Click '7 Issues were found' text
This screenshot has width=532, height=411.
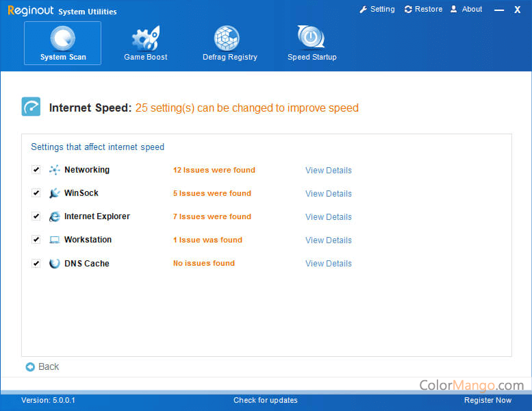[x=212, y=216]
